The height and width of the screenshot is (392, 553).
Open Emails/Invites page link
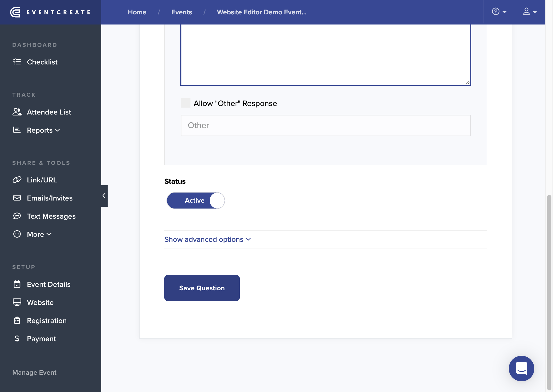click(x=50, y=198)
